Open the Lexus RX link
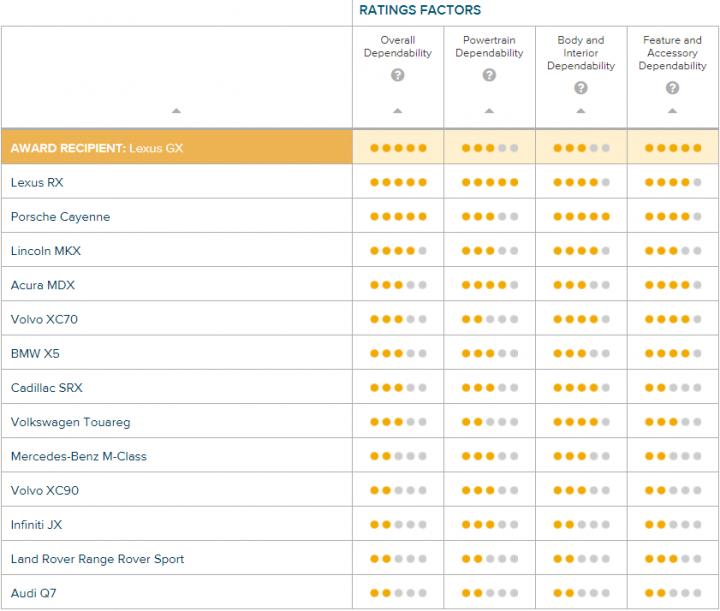720x611 pixels. [x=37, y=182]
